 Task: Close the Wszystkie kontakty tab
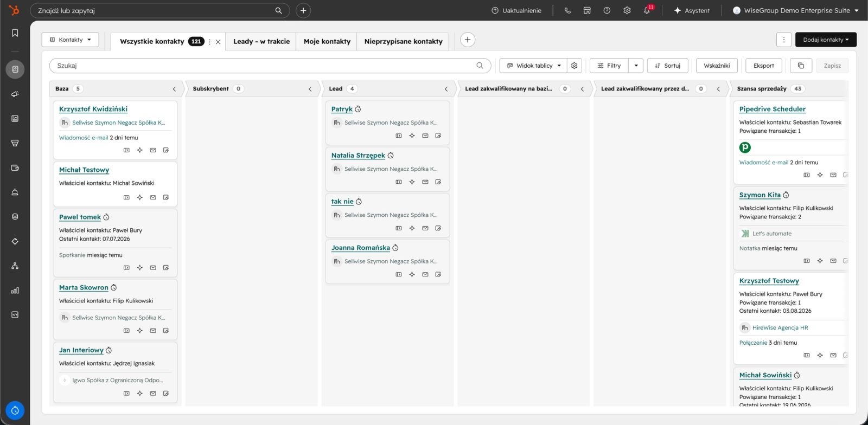tap(218, 42)
